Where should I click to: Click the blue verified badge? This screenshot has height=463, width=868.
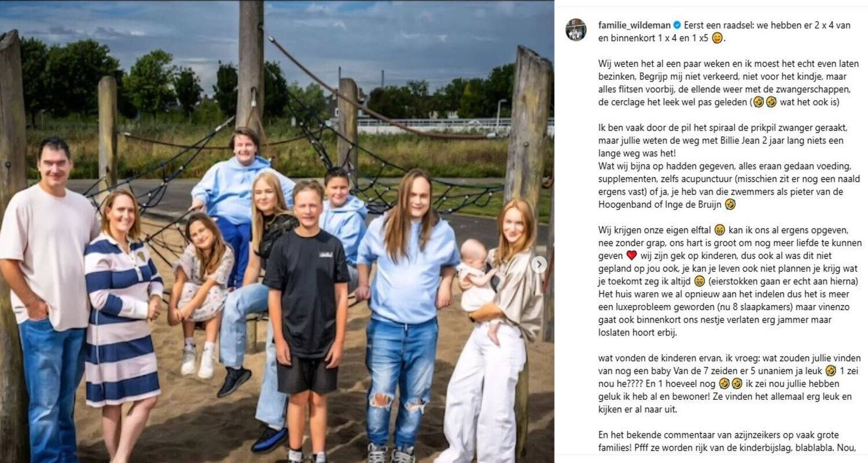click(x=677, y=25)
